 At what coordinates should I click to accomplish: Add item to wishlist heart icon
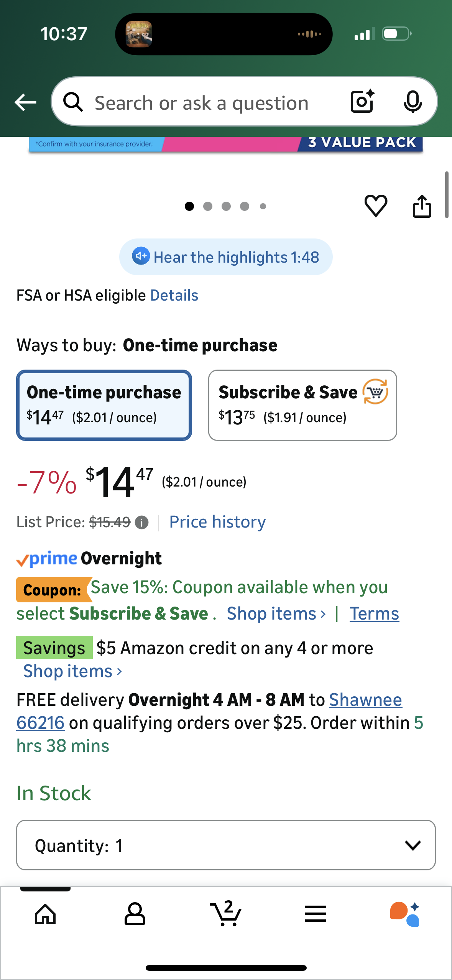(376, 206)
